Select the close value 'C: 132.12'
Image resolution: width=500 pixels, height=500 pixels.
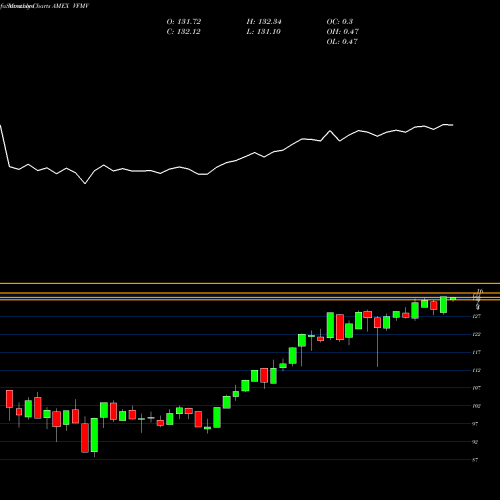(184, 32)
